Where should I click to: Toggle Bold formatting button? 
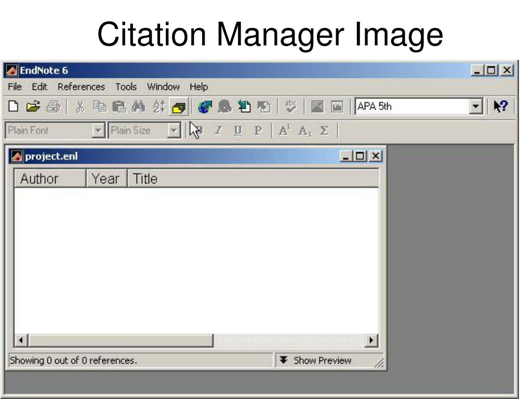[198, 130]
